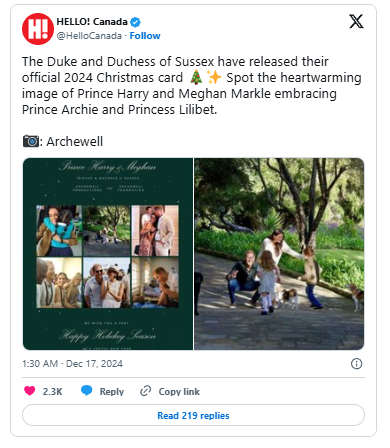Open the green holiday card image
Viewport: 390px width, 448px height.
pyautogui.click(x=108, y=254)
